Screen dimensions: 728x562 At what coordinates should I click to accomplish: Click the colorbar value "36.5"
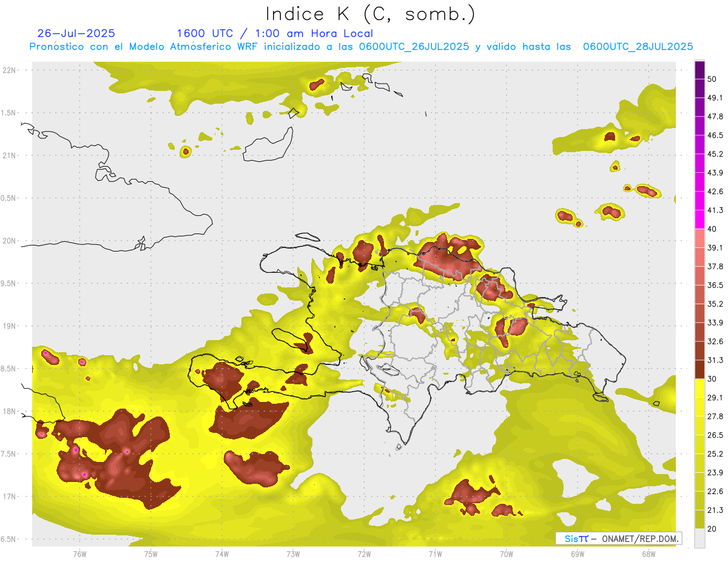coord(715,285)
